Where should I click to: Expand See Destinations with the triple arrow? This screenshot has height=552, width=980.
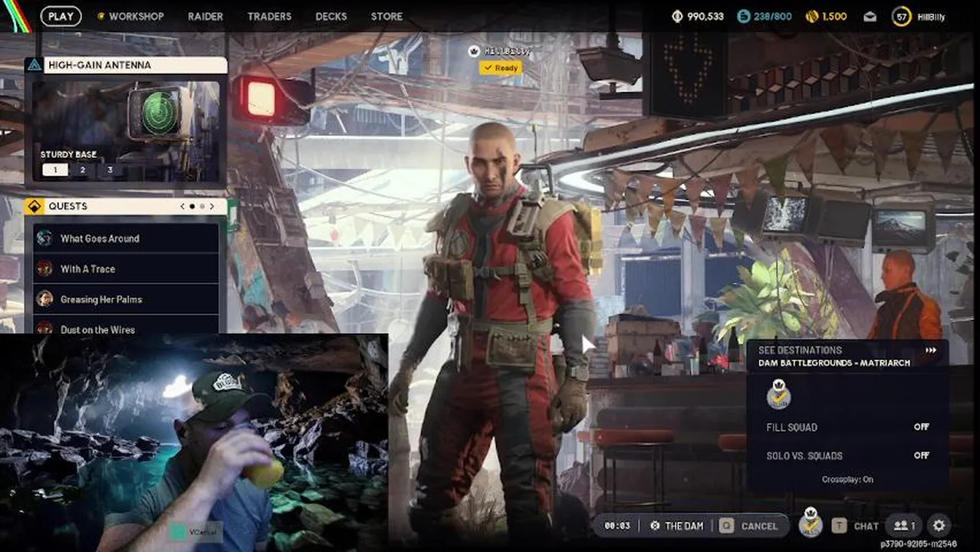(x=931, y=350)
